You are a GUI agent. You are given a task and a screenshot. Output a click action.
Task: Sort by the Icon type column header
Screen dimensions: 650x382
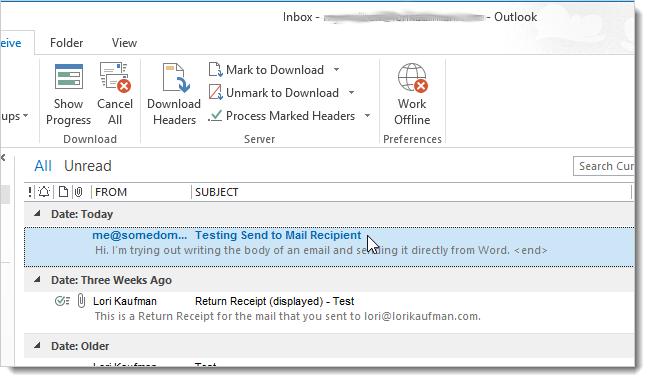pyautogui.click(x=63, y=192)
